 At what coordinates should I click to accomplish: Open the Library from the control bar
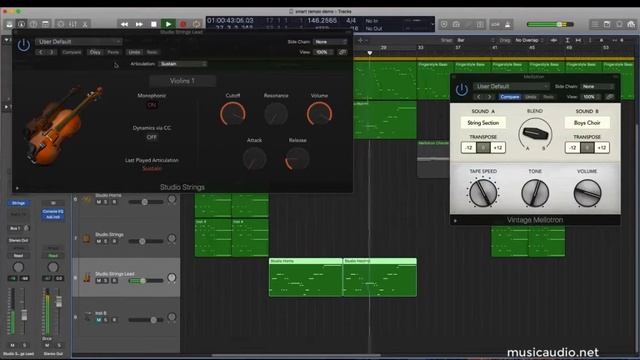pyautogui.click(x=9, y=24)
